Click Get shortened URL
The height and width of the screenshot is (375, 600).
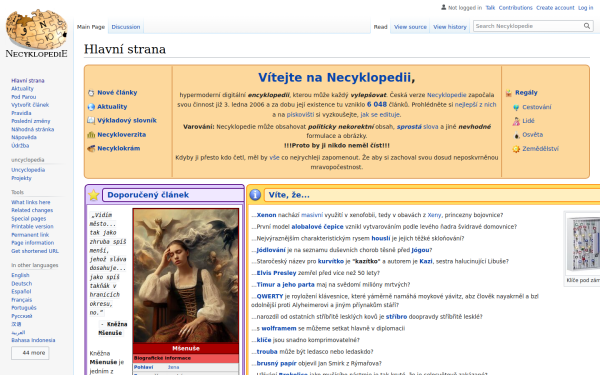click(x=35, y=251)
